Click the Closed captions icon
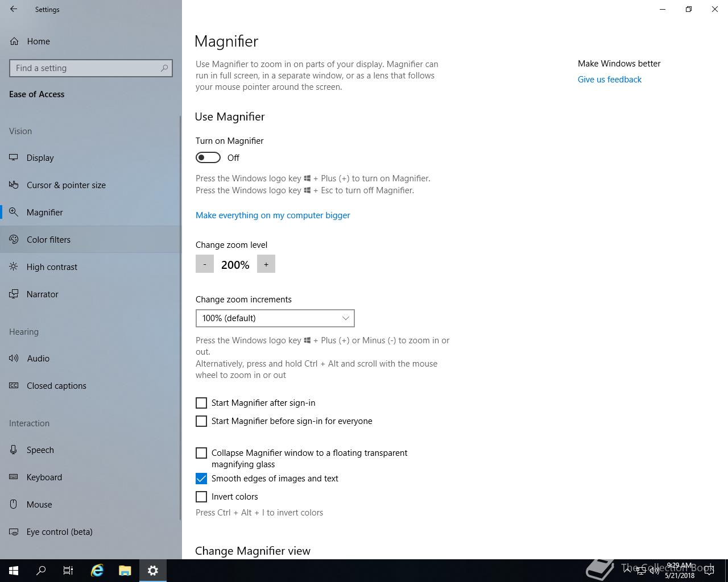The width and height of the screenshot is (728, 582). pos(14,385)
